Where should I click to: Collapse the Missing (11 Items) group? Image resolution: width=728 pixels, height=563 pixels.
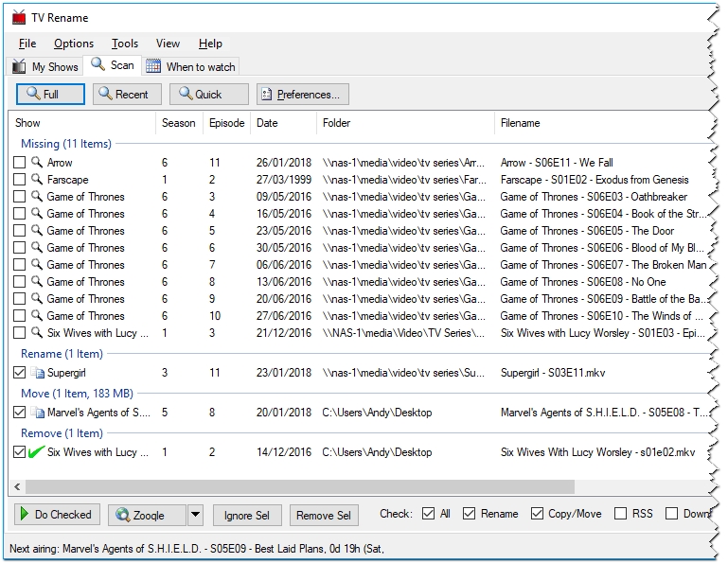66,144
